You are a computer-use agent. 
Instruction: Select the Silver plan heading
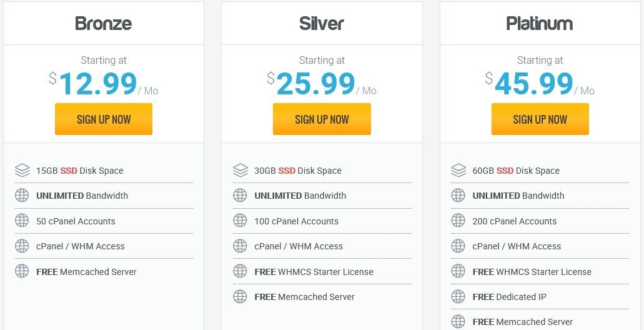[322, 23]
